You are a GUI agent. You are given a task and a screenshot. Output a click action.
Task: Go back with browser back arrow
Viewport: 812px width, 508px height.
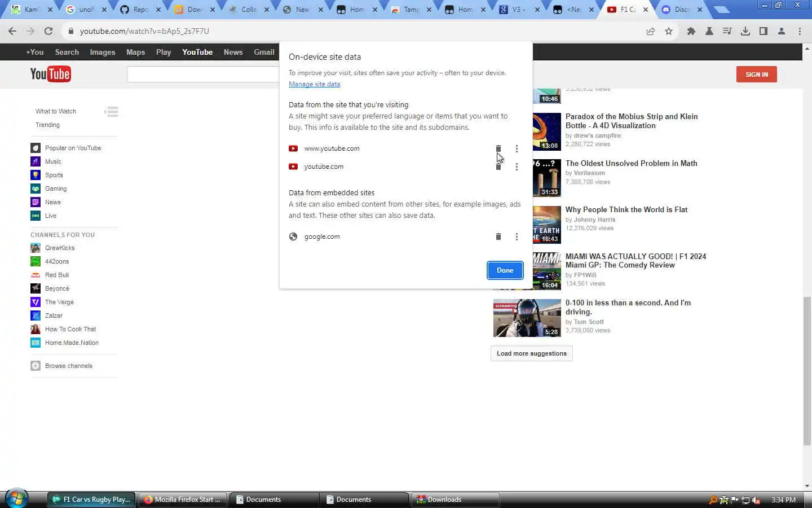12,31
